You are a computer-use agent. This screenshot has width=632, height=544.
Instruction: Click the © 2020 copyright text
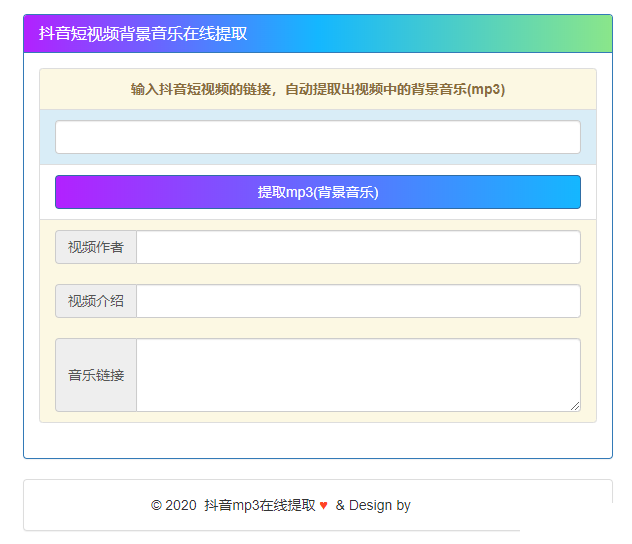[174, 505]
